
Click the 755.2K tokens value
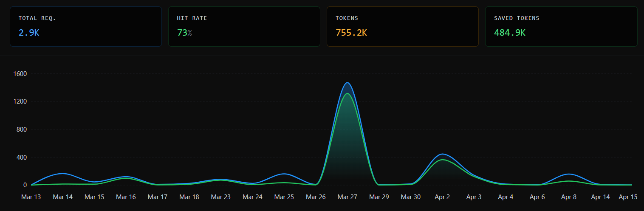tap(351, 33)
